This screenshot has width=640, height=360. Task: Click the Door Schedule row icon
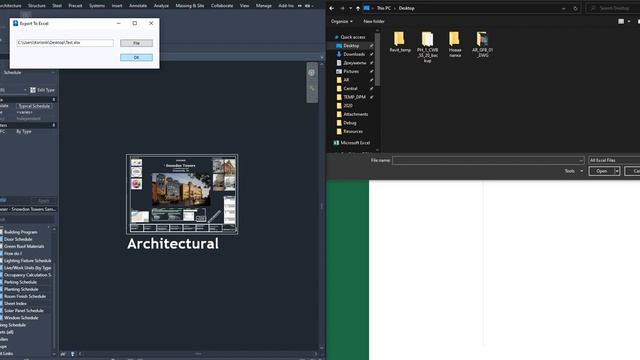[1, 239]
